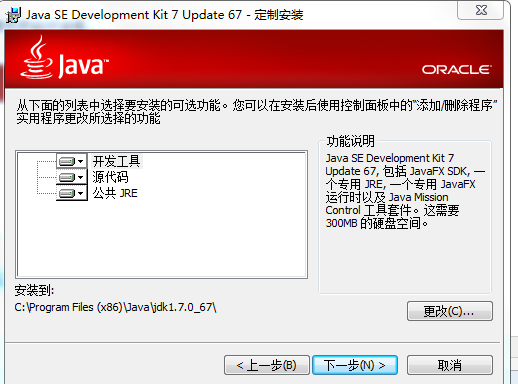The height and width of the screenshot is (384, 518).
Task: Open the 公共 JRE feature drive icon dropdown
Action: 72,193
